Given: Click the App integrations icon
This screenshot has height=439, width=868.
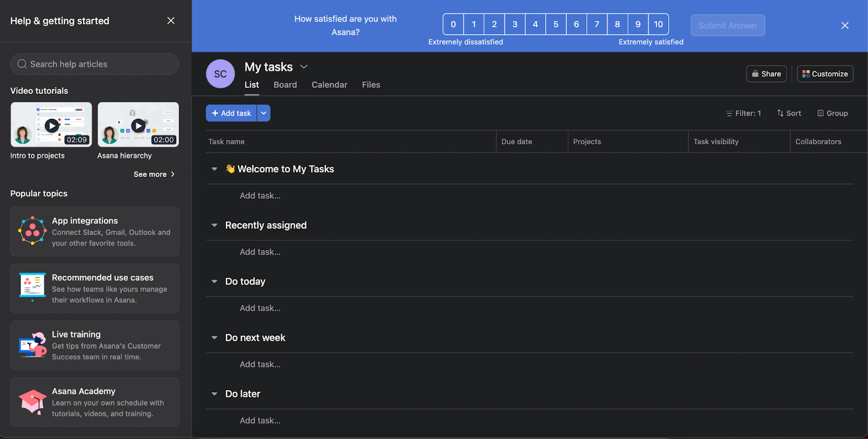Looking at the screenshot, I should pos(32,231).
